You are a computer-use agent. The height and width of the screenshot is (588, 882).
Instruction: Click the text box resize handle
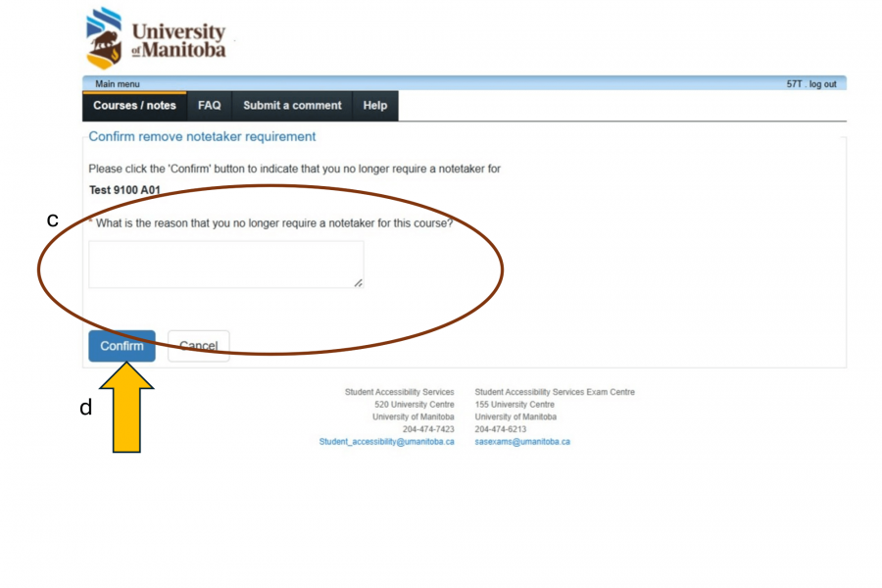pos(359,283)
